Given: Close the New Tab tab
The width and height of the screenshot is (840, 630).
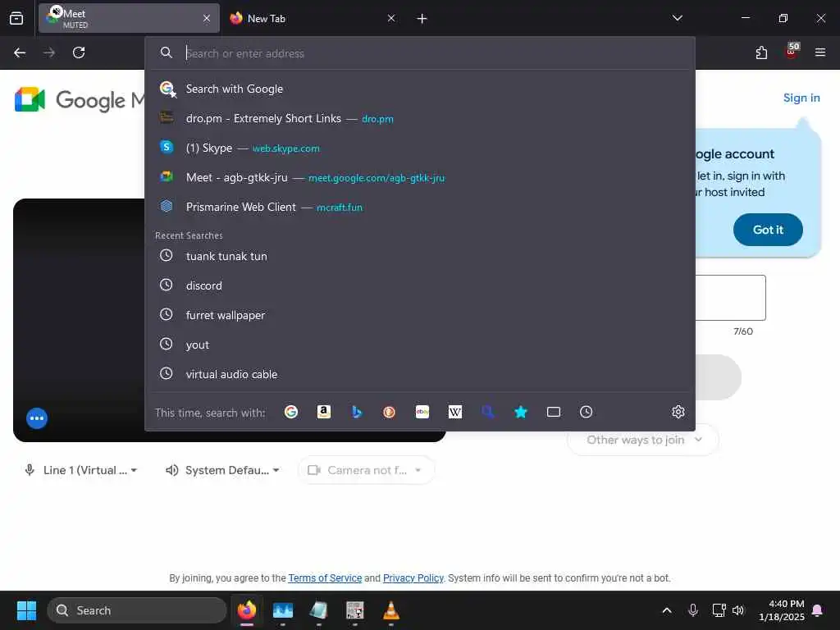Looking at the screenshot, I should [391, 18].
